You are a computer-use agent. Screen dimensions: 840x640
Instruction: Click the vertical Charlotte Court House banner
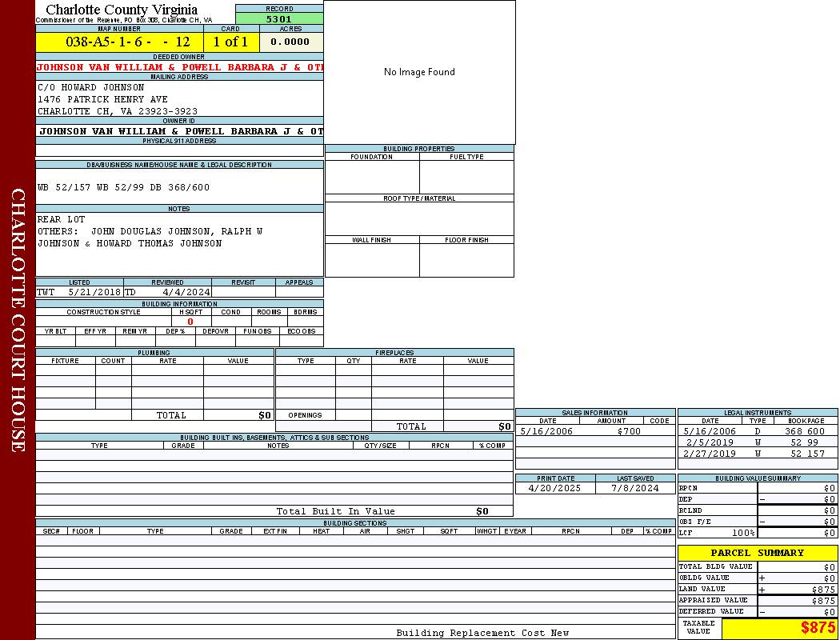(x=18, y=320)
